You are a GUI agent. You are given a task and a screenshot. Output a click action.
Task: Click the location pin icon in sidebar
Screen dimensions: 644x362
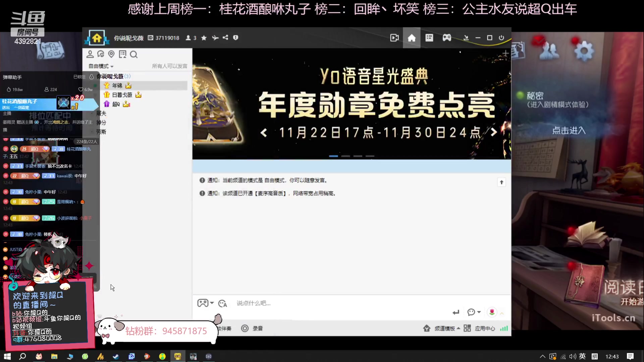tap(111, 54)
